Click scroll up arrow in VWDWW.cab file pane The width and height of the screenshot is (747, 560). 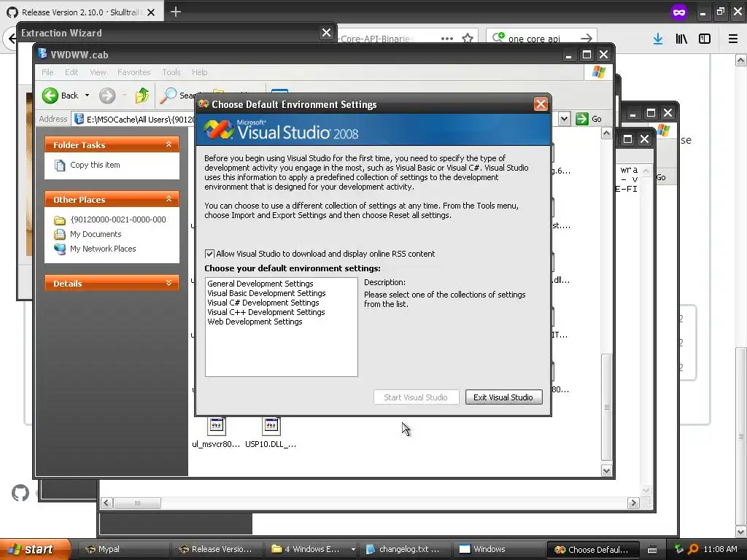point(606,133)
